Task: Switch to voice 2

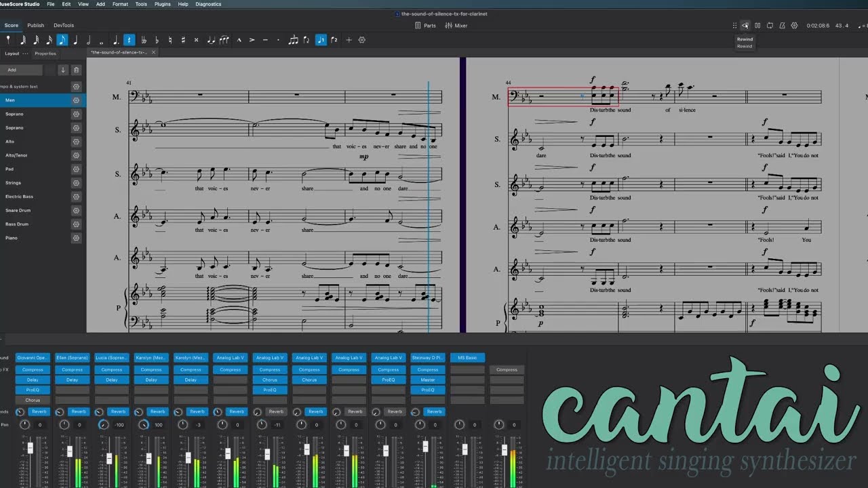Action: click(x=334, y=40)
